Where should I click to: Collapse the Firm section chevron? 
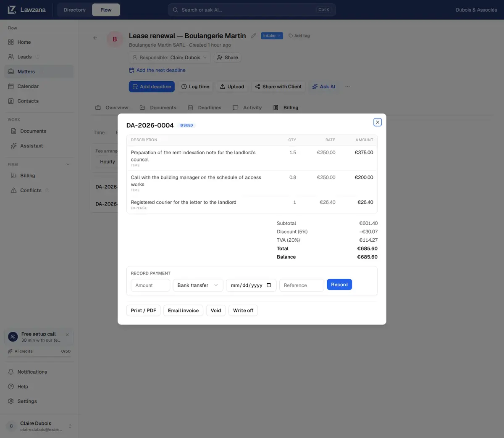[68, 164]
